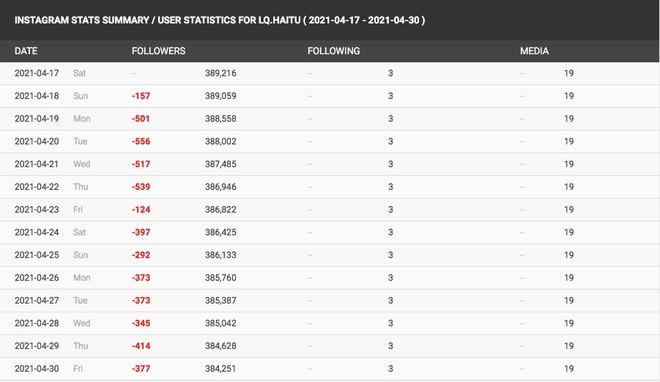Click the -157 follower change value
The image size is (660, 382).
141,96
